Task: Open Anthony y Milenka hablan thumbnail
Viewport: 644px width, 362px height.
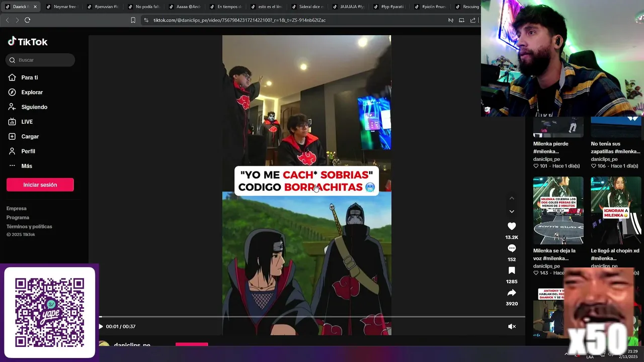Action: pyautogui.click(x=548, y=312)
